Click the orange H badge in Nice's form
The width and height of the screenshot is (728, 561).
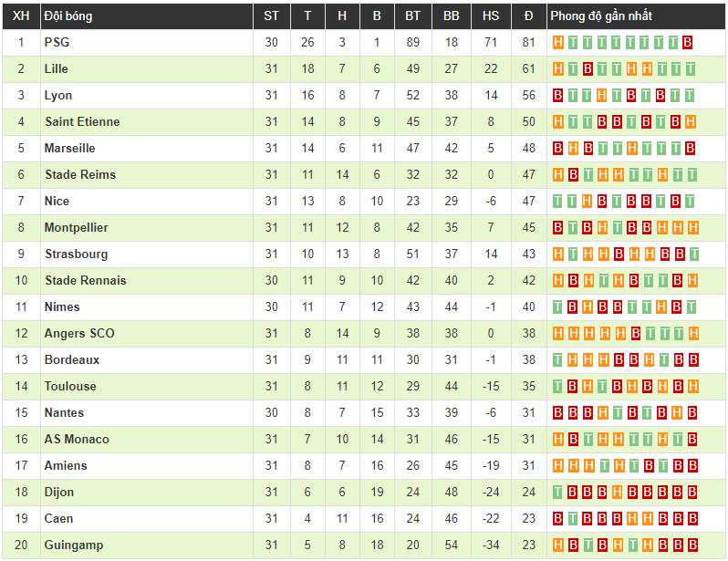[588, 201]
